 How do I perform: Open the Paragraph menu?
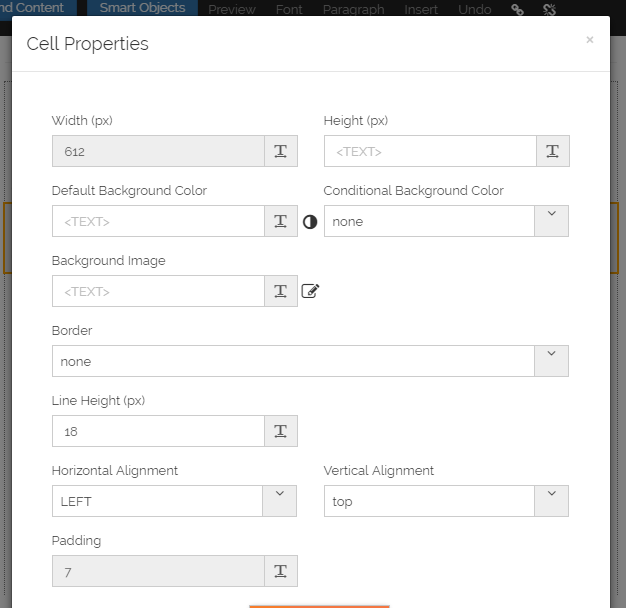[x=353, y=9]
